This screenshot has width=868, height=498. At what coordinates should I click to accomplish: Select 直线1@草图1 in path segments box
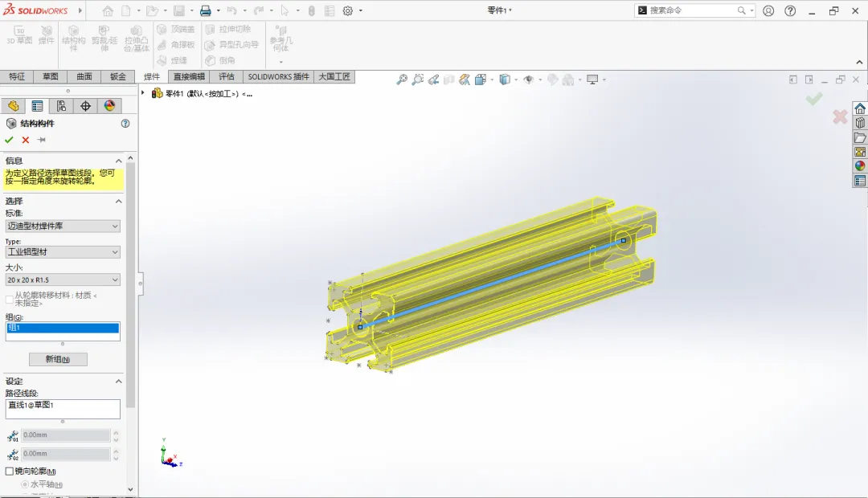31,405
